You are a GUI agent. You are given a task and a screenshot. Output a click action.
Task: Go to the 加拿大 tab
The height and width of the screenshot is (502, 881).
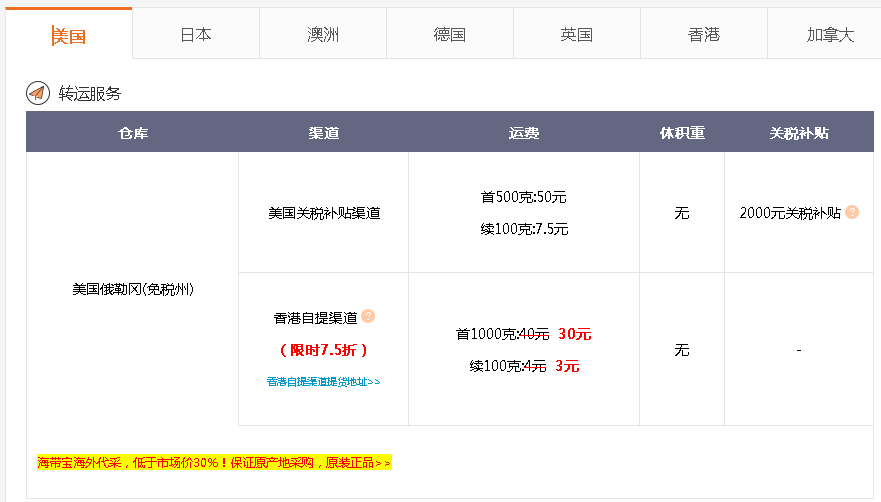click(x=830, y=34)
